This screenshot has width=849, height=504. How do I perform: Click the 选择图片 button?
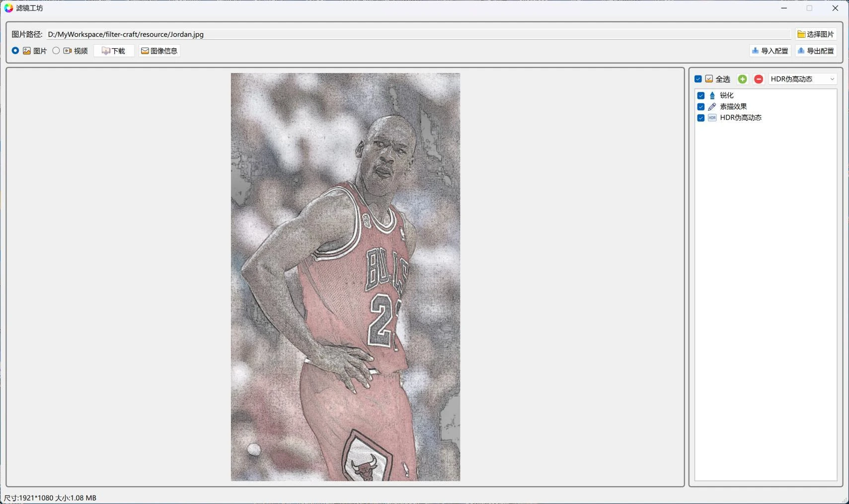click(x=816, y=34)
